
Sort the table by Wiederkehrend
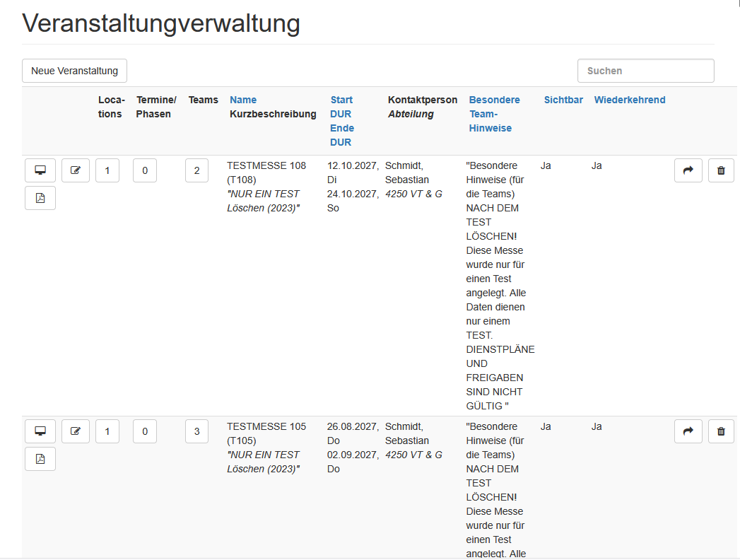pos(630,100)
